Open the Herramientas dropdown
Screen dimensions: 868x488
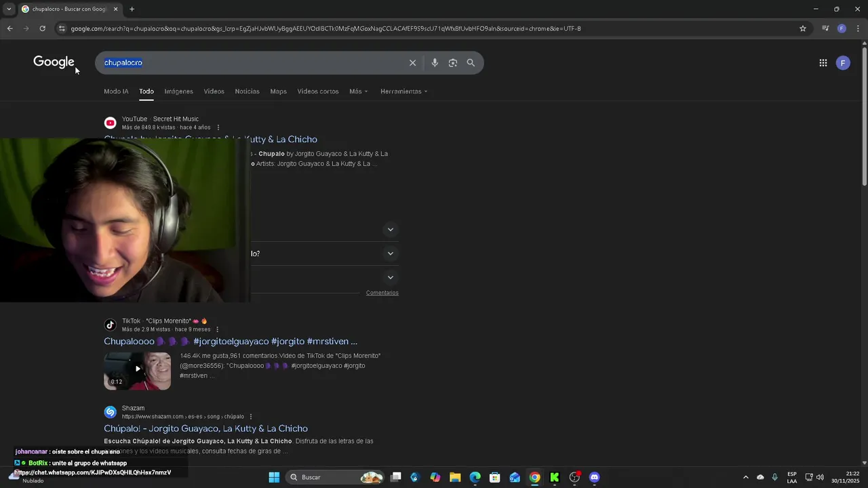403,91
